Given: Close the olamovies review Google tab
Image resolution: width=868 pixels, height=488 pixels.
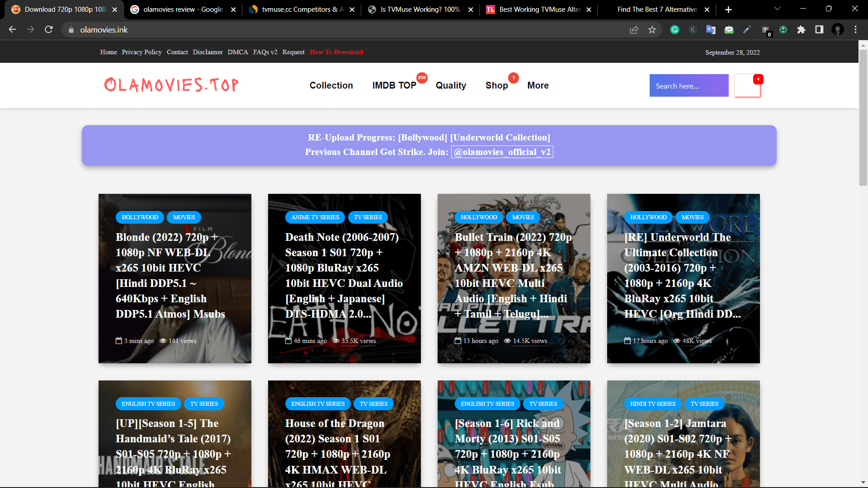Looking at the screenshot, I should (233, 9).
